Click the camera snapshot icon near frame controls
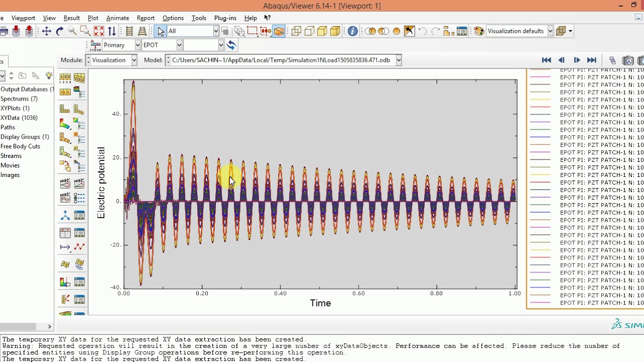The width and height of the screenshot is (644, 362). click(x=628, y=60)
